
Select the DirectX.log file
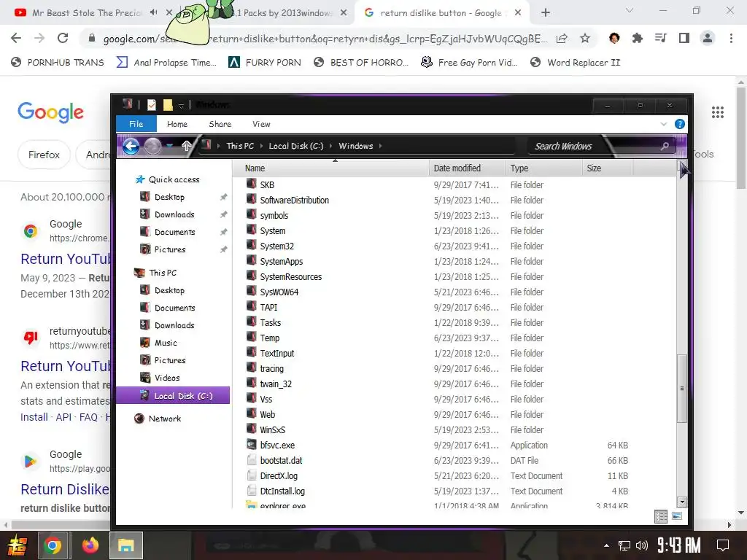coord(279,475)
